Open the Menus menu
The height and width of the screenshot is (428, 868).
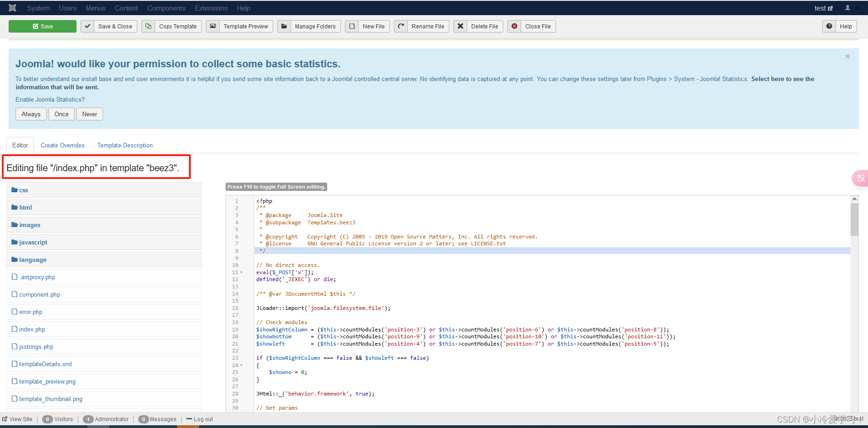[96, 8]
